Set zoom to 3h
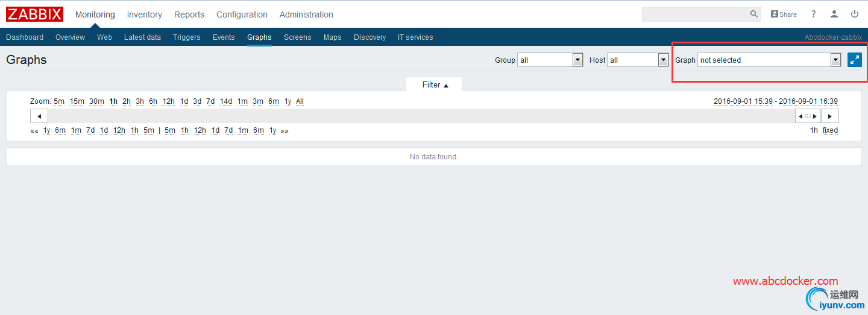Viewport: 868px width, 315px height. [140, 101]
